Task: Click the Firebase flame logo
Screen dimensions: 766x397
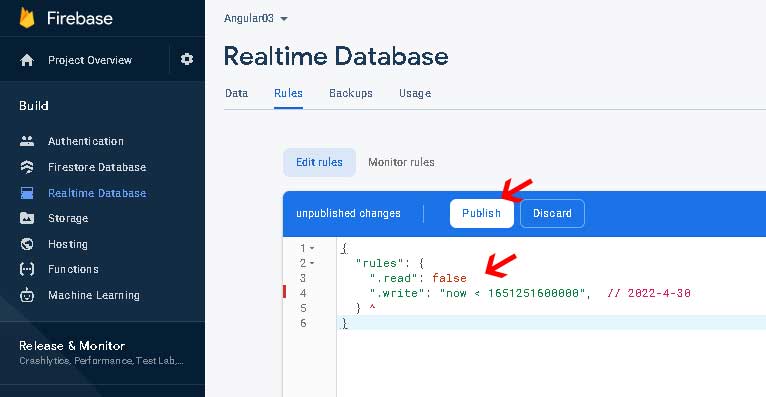Action: pyautogui.click(x=27, y=18)
